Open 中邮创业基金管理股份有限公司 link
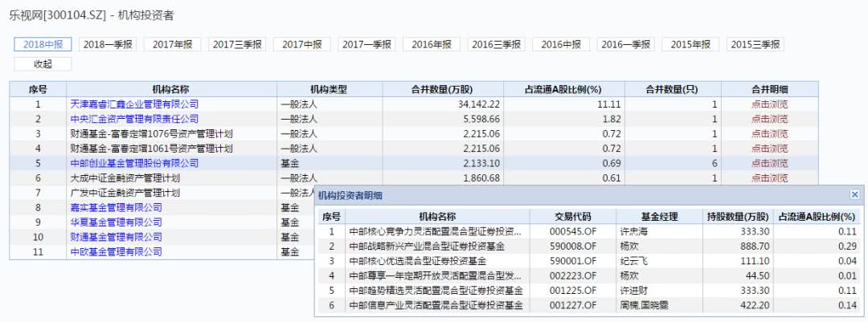Screen dimensions: 868x322 [134, 163]
